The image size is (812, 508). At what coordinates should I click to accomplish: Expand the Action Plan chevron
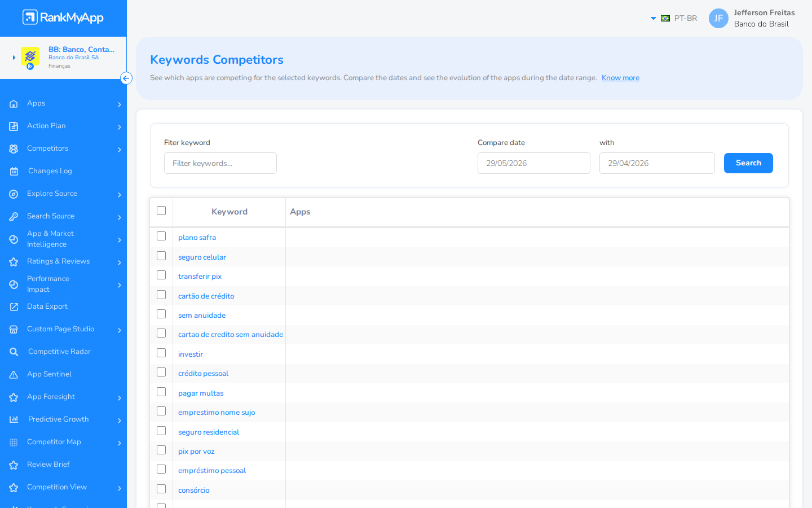[x=120, y=127]
